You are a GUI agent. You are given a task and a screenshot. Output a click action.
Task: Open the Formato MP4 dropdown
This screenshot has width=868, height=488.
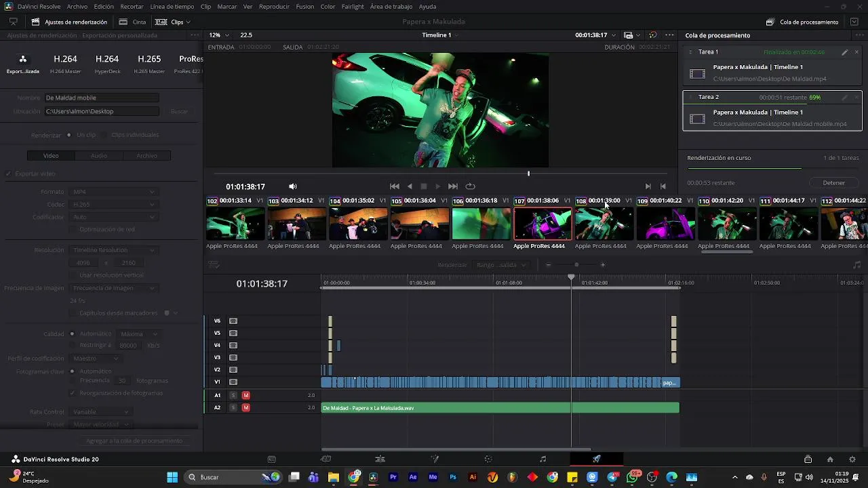tap(114, 192)
